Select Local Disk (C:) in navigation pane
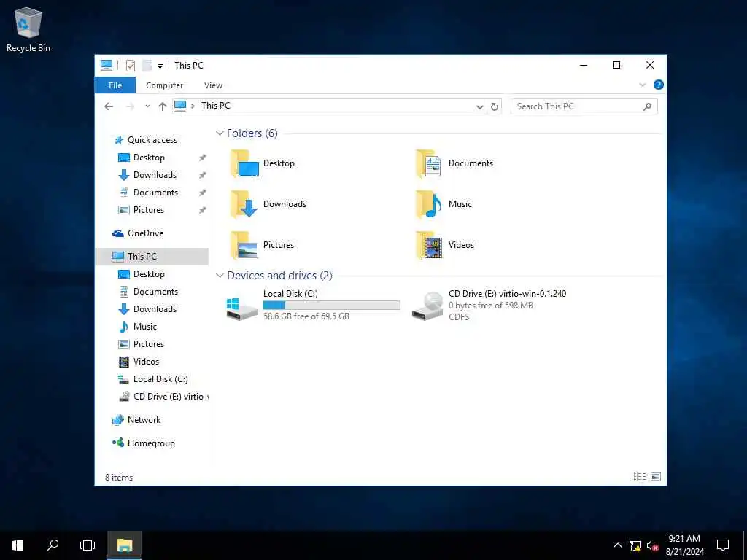Screen dimensions: 747x560 160,379
